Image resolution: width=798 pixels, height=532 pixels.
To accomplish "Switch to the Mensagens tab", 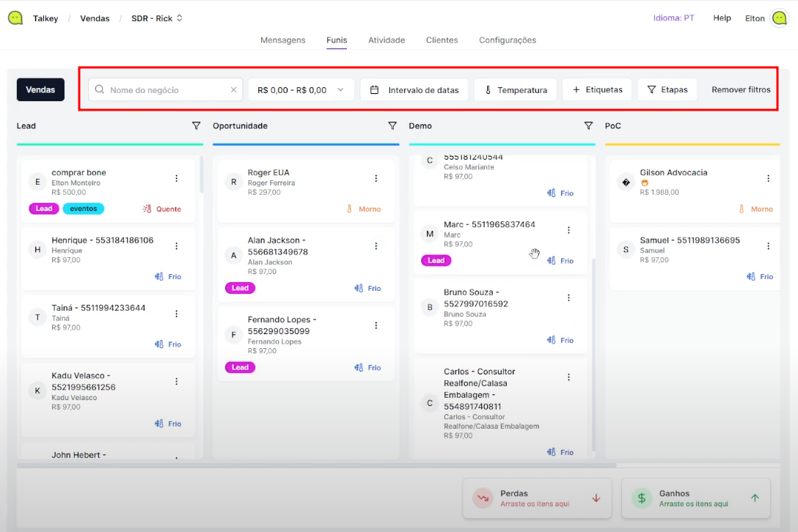I will tap(282, 40).
